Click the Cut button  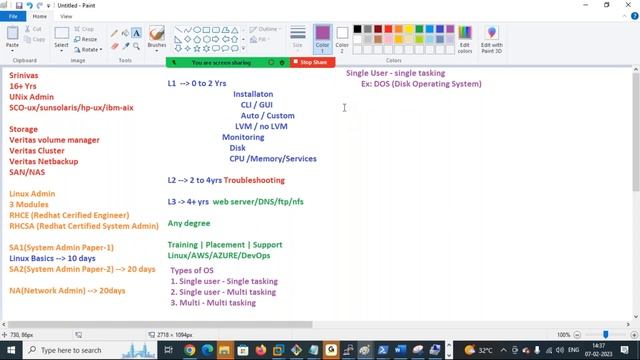tap(33, 29)
